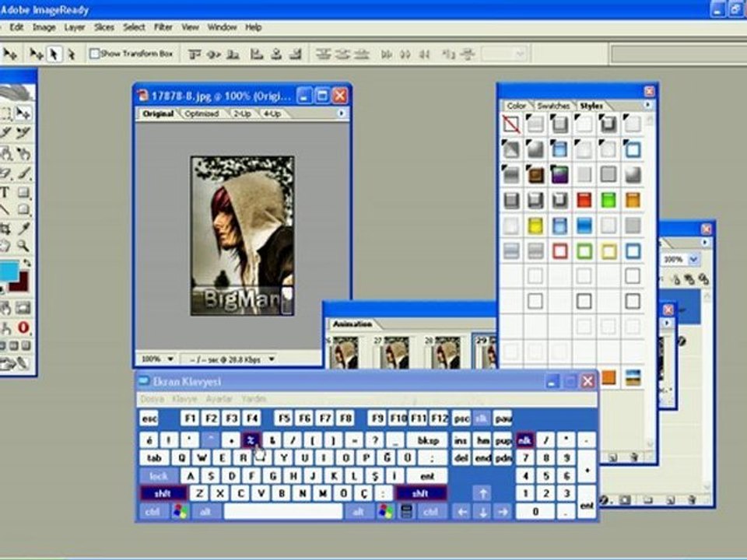Toggle the lock key on-screen keyboard
Viewport: 747px width, 560px height.
[159, 476]
